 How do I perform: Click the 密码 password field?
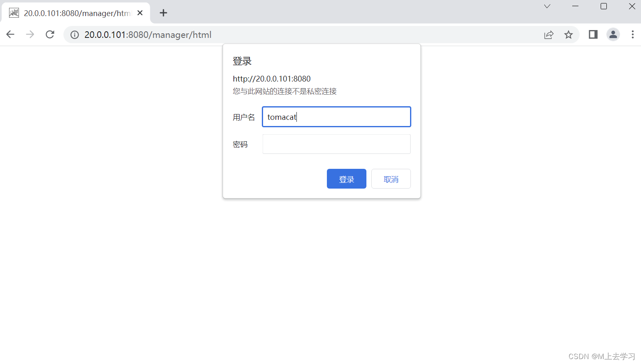[336, 144]
